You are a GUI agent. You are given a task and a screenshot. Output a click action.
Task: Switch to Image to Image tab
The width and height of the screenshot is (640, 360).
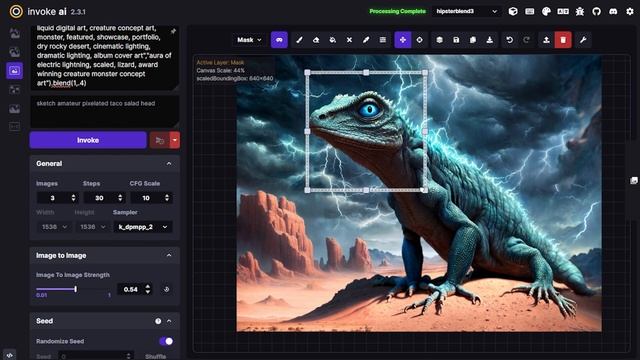click(15, 52)
